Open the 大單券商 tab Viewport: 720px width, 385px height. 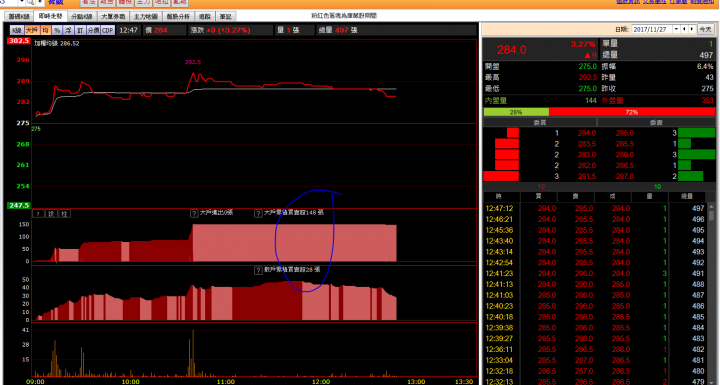[113, 17]
